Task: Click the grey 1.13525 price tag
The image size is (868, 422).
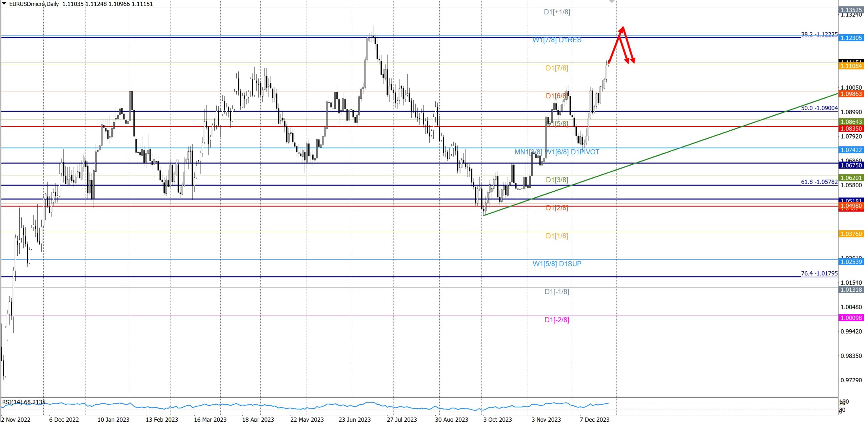Action: point(851,10)
